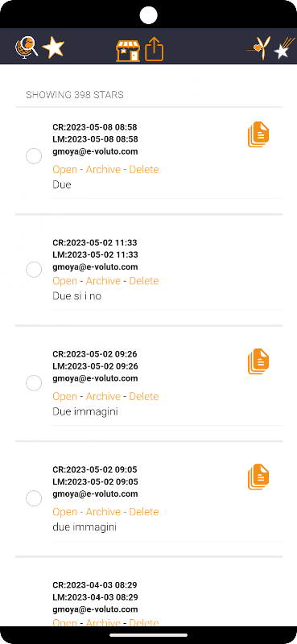Viewport: 297px width, 644px height.
Task: Tap the orange-outlined star icon in header
Action: [x=53, y=47]
